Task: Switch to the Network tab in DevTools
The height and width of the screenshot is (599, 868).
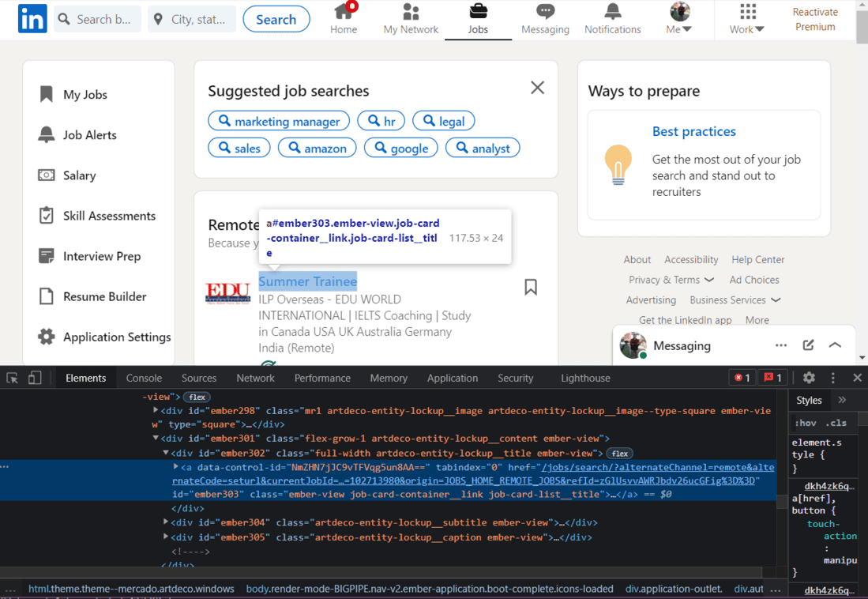Action: 255,378
